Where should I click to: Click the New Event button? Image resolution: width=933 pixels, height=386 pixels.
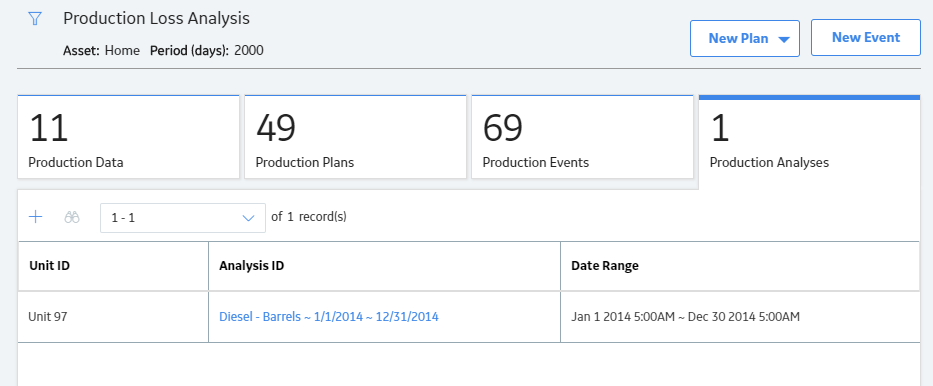pyautogui.click(x=866, y=37)
